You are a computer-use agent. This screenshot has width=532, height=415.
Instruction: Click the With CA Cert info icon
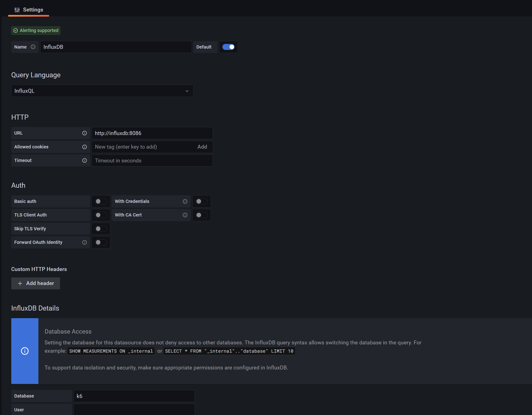point(185,215)
